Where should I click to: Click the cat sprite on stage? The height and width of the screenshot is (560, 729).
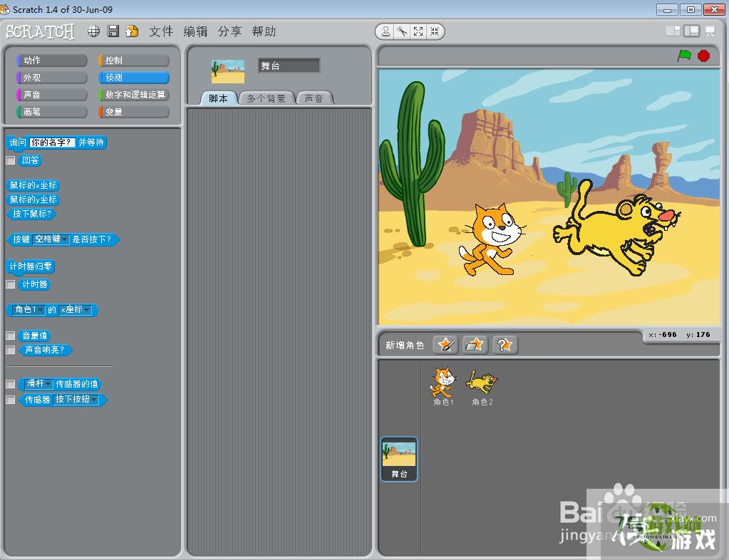(x=492, y=240)
